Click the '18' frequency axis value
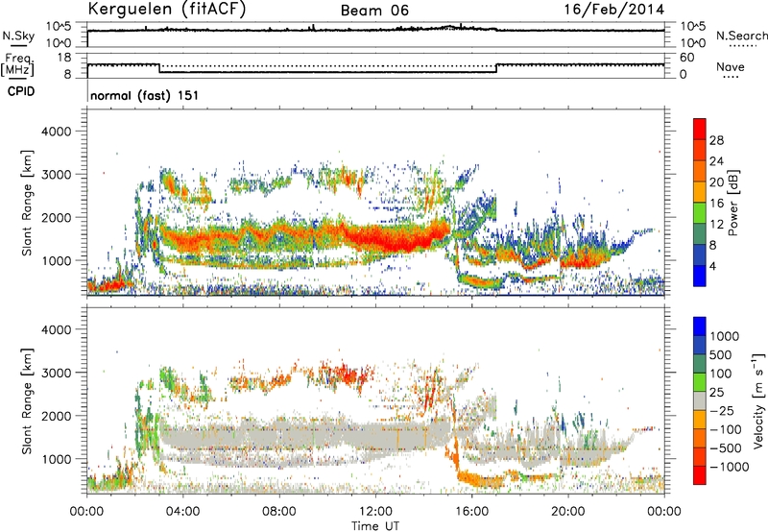The width and height of the screenshot is (768, 532). pyautogui.click(x=64, y=58)
